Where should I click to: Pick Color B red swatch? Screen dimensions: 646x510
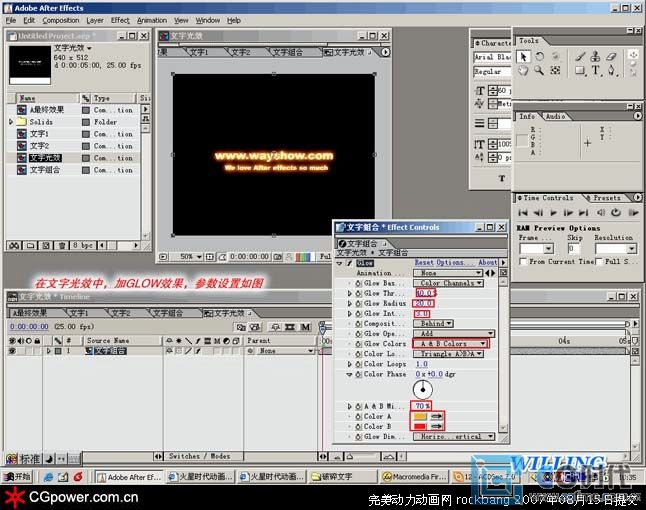click(420, 426)
